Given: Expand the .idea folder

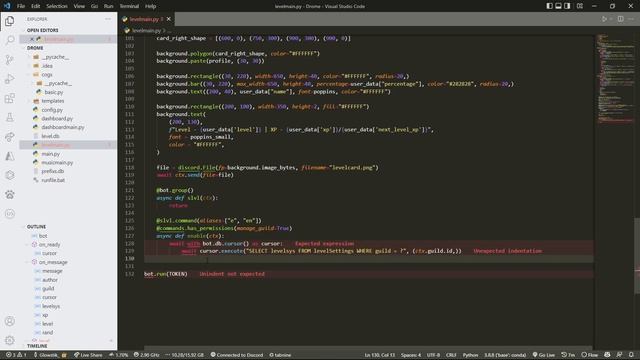Looking at the screenshot, I should point(47,66).
